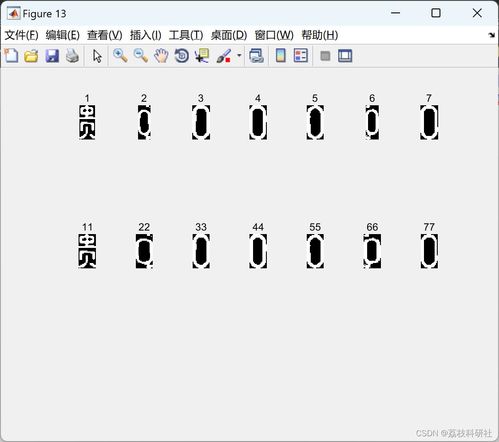The width and height of the screenshot is (499, 442).
Task: Open the 工具(T) menu
Action: [x=186, y=35]
